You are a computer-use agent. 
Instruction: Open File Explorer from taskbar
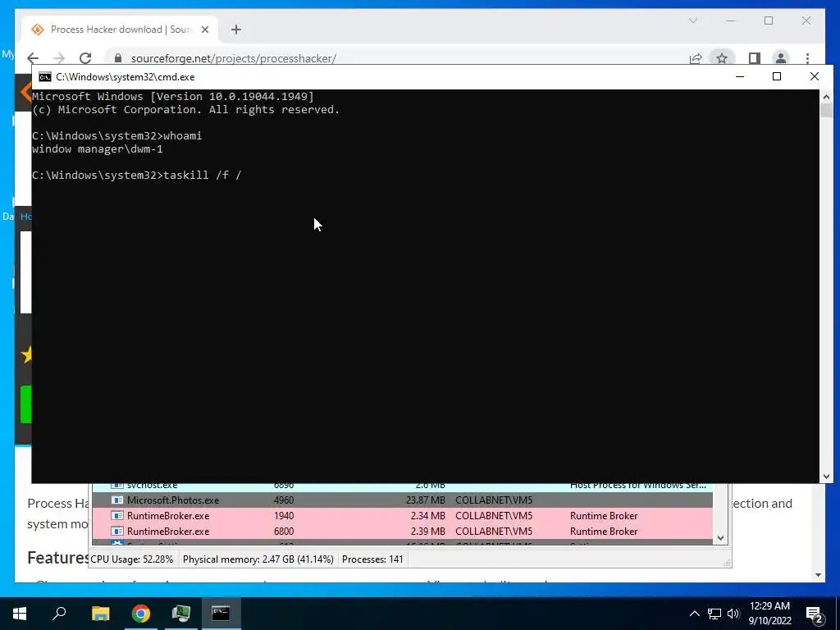(100, 614)
